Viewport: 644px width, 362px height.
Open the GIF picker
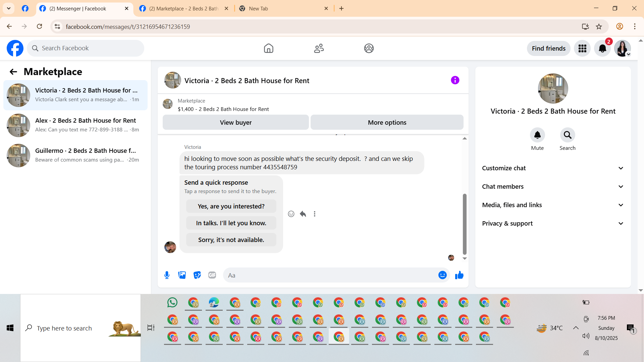click(212, 275)
